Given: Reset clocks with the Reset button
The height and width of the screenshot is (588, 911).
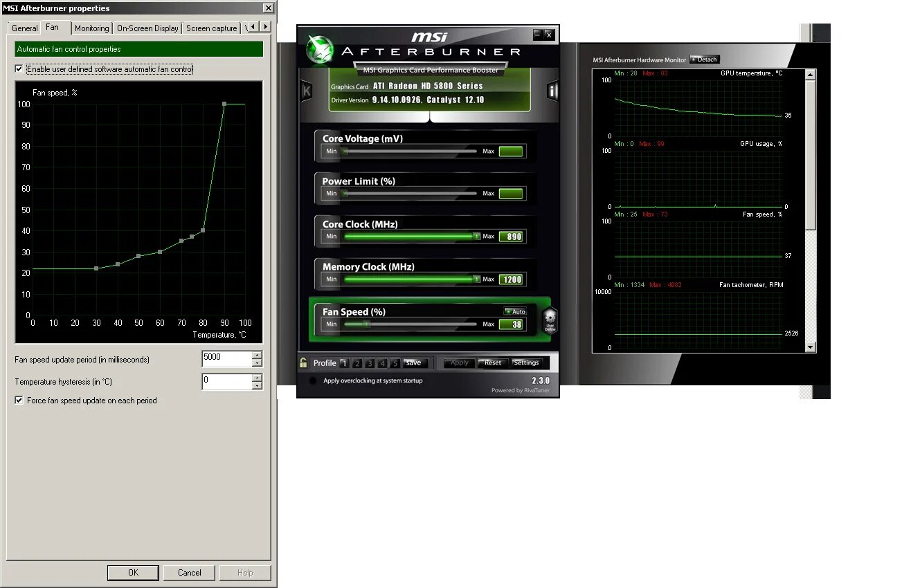Looking at the screenshot, I should [x=493, y=362].
